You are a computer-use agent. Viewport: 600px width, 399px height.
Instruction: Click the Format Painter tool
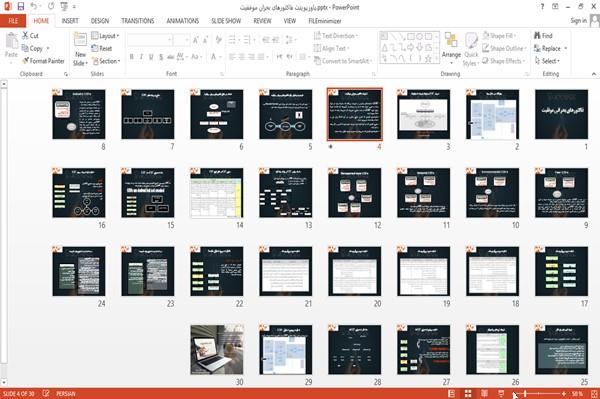point(43,61)
